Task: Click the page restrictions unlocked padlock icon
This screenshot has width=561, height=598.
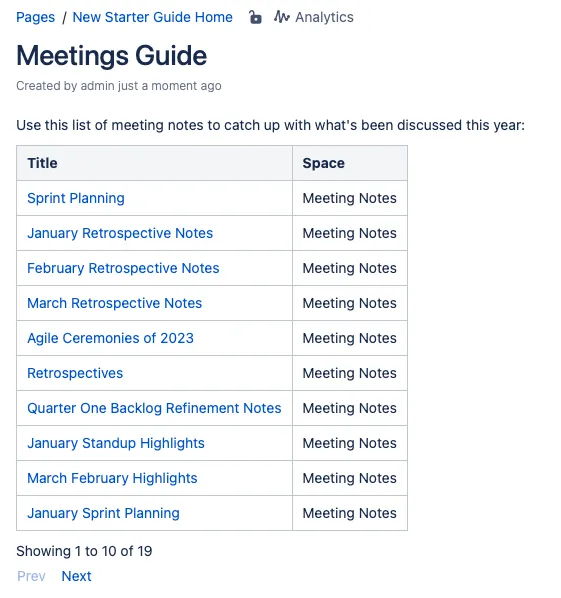Action: (255, 17)
